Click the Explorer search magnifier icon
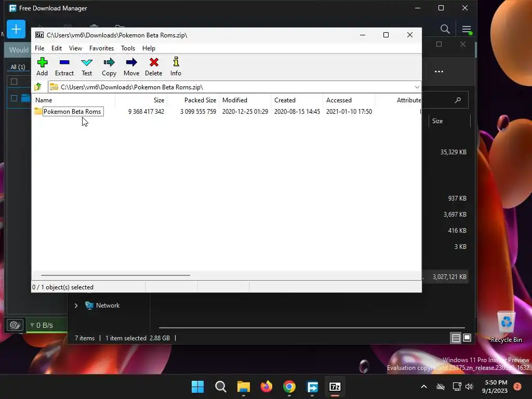 [458, 100]
